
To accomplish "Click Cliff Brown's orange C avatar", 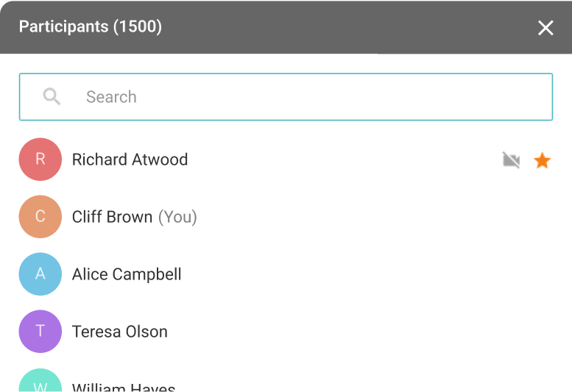I will point(40,216).
